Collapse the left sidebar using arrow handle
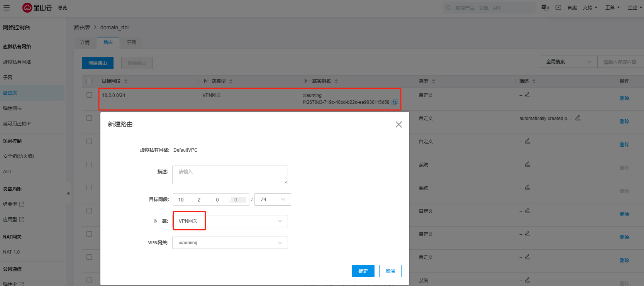This screenshot has width=644, height=286. (x=68, y=193)
